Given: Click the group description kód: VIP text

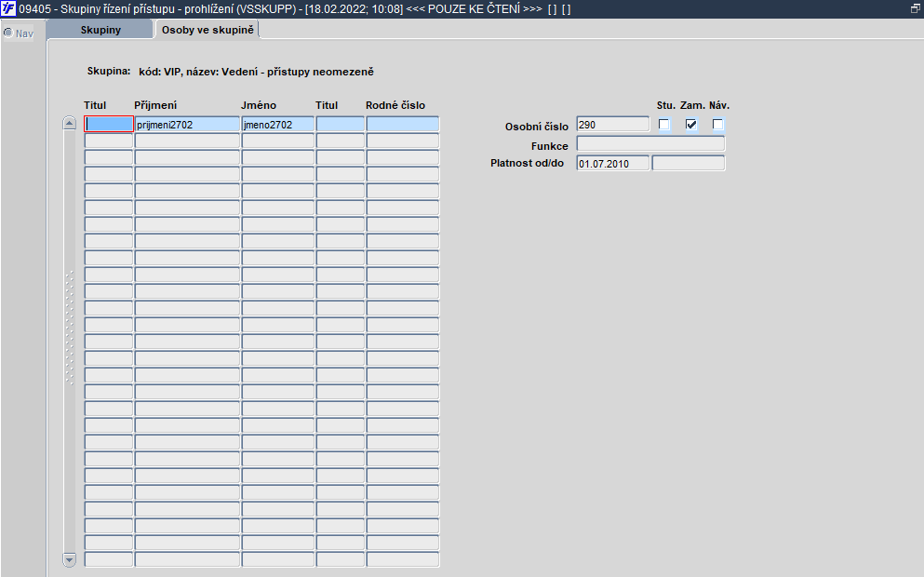Looking at the screenshot, I should (x=256, y=72).
